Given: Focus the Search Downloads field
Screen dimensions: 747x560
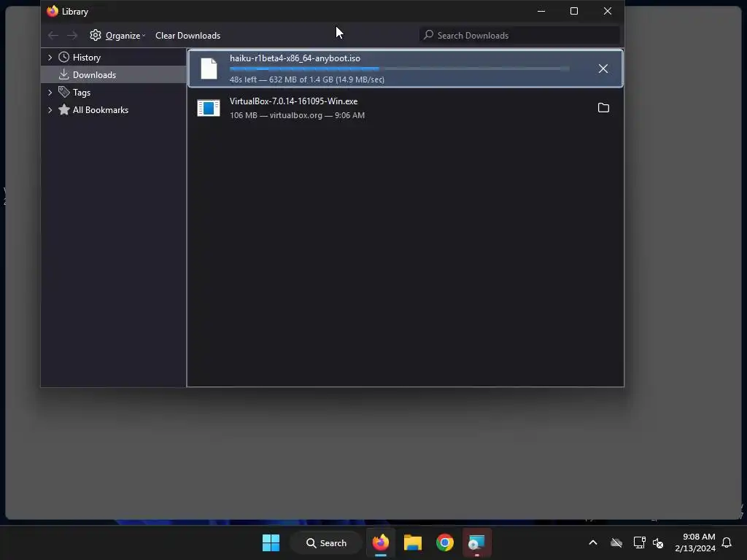Looking at the screenshot, I should point(519,35).
